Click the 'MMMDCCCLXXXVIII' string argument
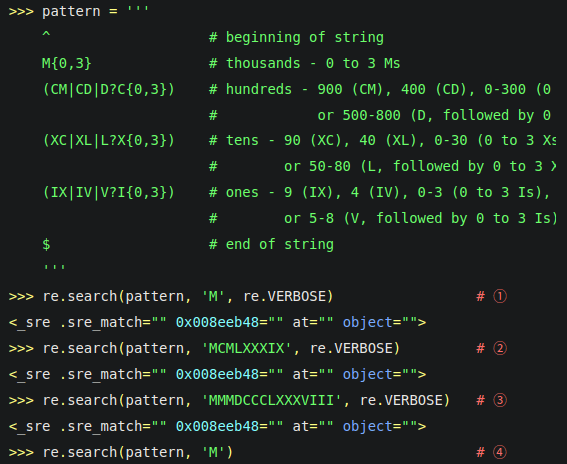The height and width of the screenshot is (464, 567). point(271,400)
